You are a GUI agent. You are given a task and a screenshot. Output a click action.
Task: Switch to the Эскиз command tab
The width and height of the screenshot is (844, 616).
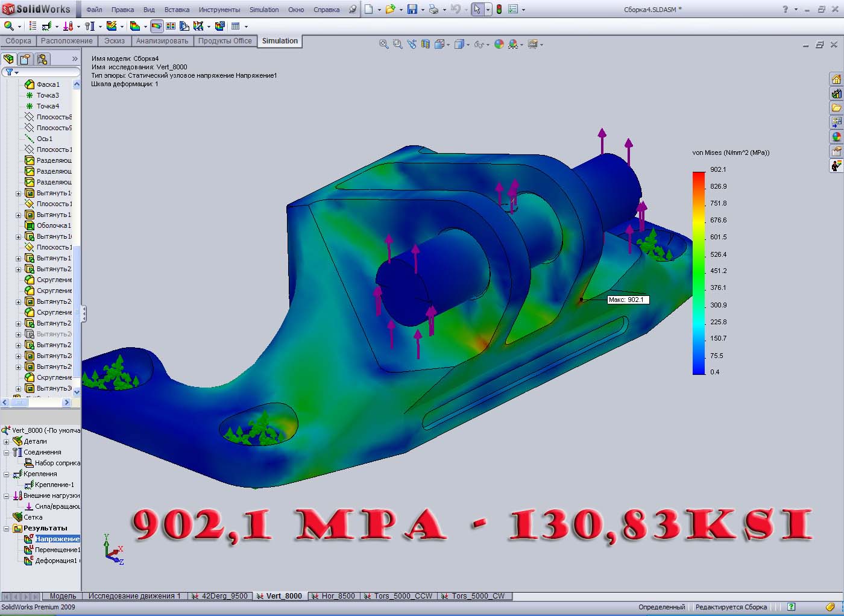point(115,41)
